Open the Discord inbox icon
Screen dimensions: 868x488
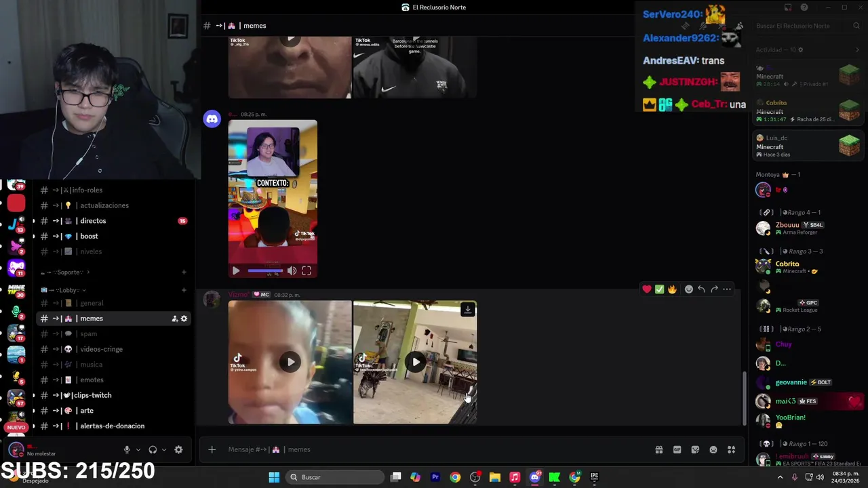click(x=788, y=7)
